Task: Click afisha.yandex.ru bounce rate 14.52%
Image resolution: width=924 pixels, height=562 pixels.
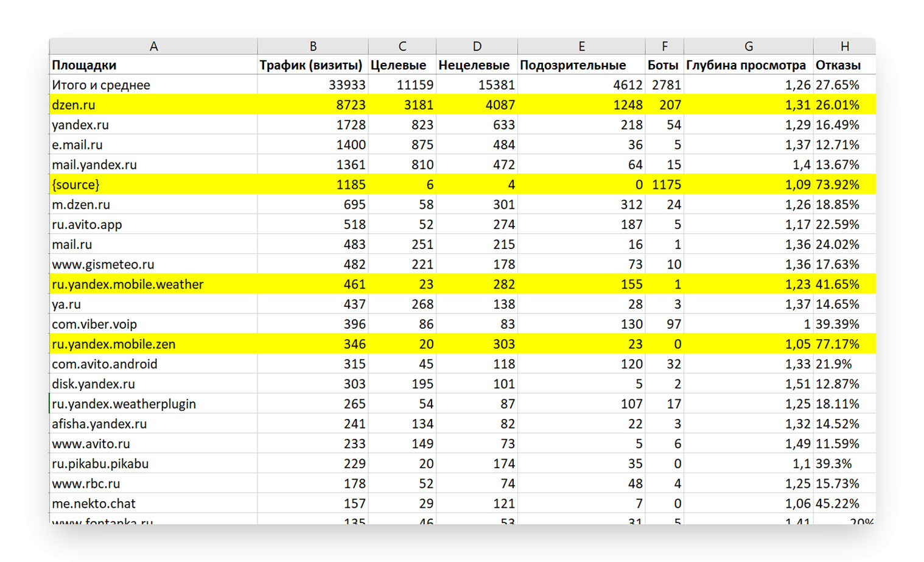Action: (845, 424)
